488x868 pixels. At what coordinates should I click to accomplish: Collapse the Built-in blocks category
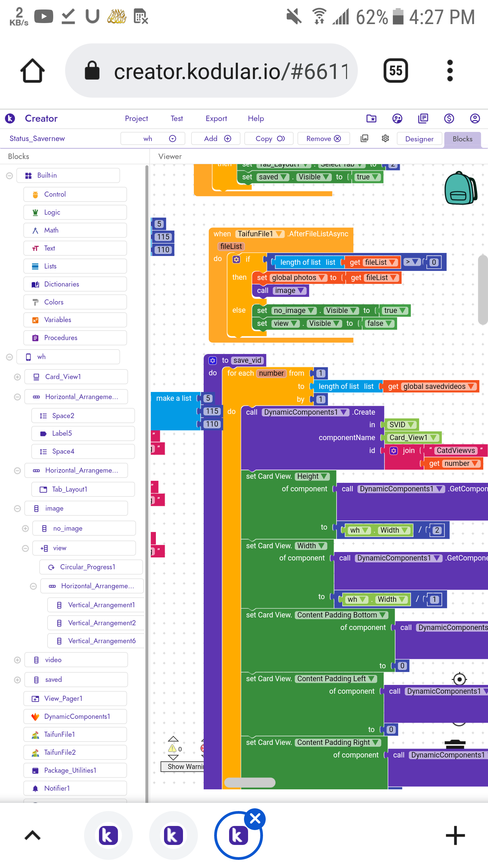click(x=9, y=176)
